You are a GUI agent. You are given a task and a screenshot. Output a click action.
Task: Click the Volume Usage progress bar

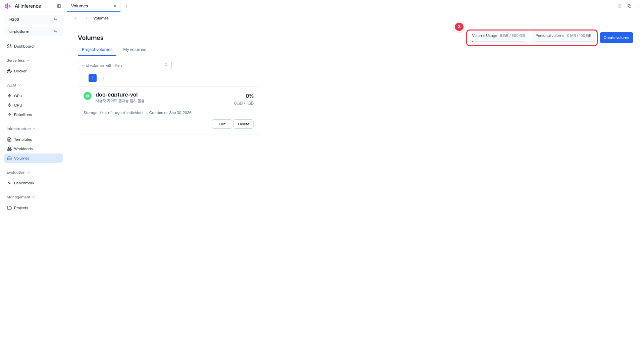tap(498, 42)
